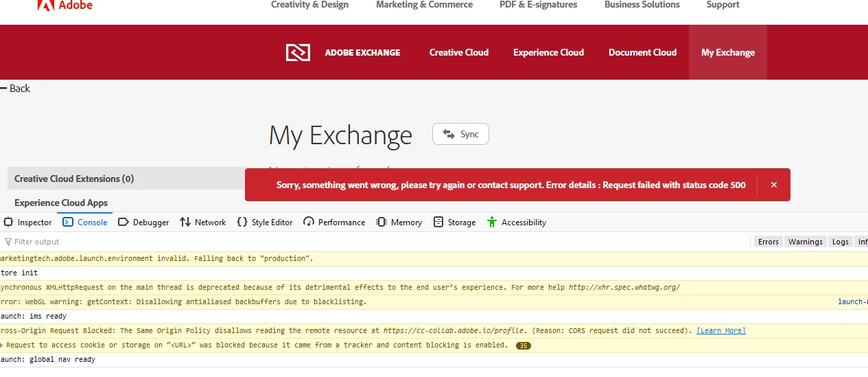This screenshot has width=868, height=377.
Task: Click the 'launch: global nav ready' log line
Action: click(47, 359)
